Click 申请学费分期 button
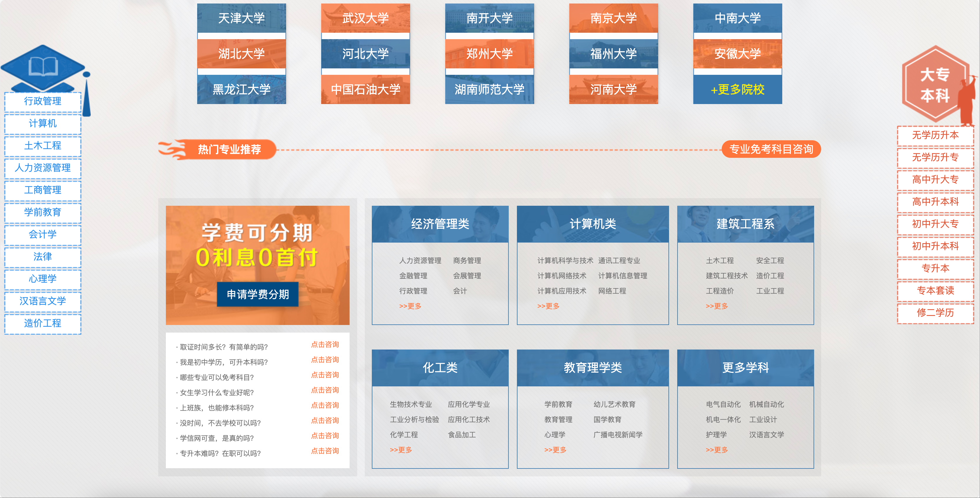980x498 pixels. tap(257, 294)
